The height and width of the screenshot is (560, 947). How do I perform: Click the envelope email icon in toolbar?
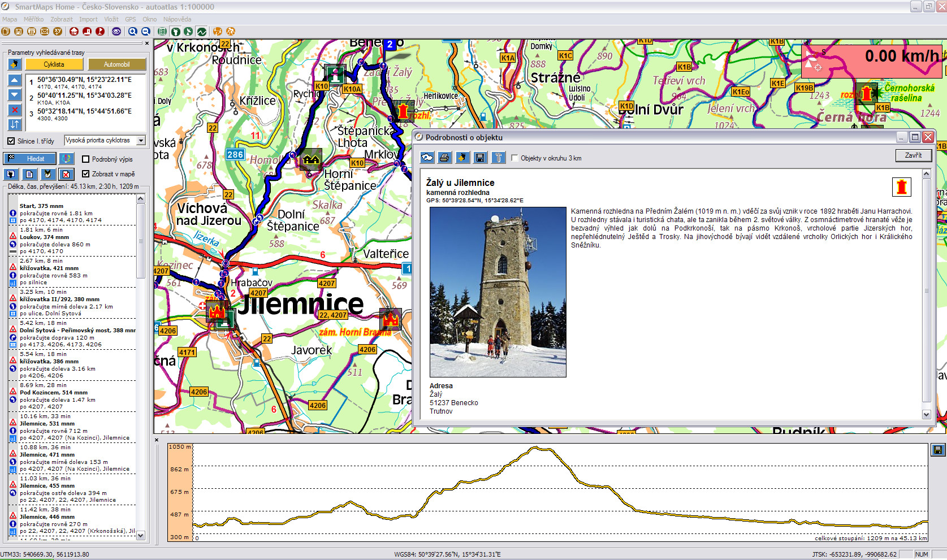click(45, 32)
